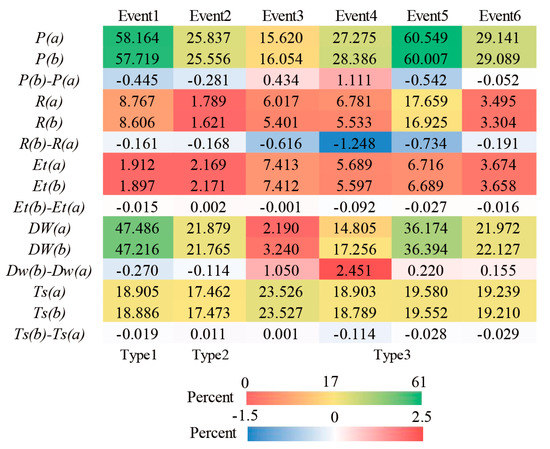
Task: Select the Type3 label below the table
Action: pos(392,355)
